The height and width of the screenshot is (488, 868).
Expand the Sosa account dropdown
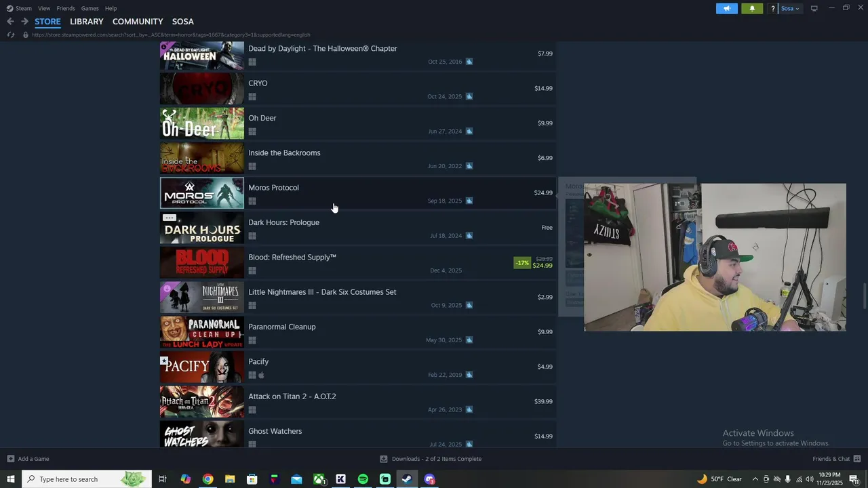790,9
